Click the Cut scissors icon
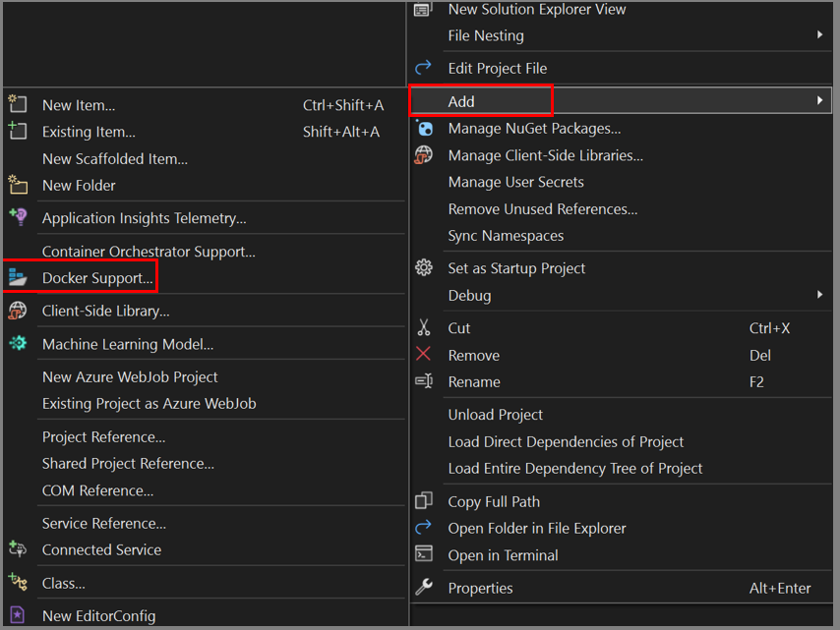840x630 pixels. coord(424,326)
